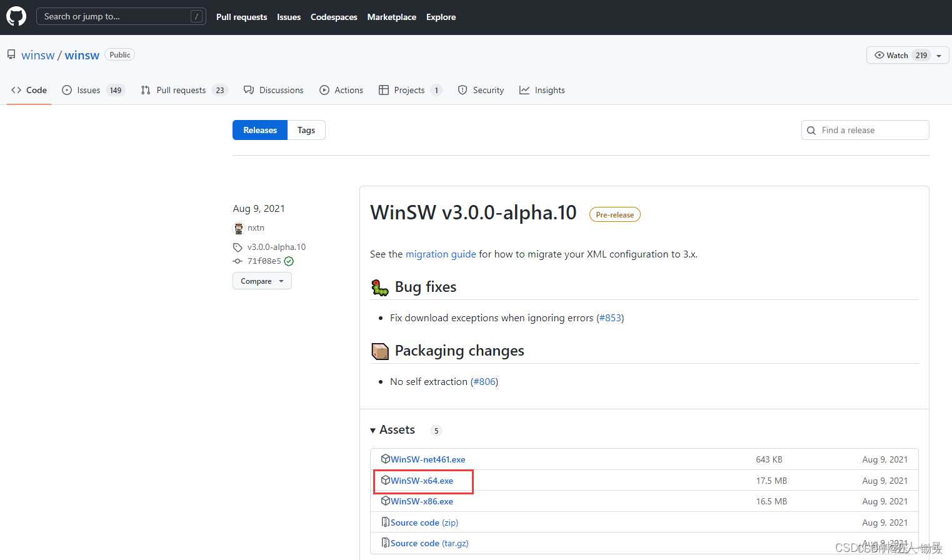Click the Projects table icon

[x=384, y=90]
